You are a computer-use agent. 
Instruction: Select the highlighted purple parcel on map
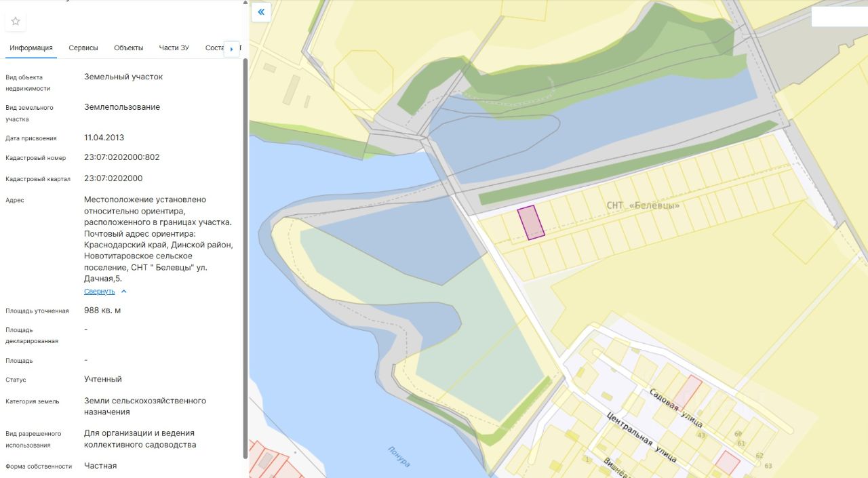[x=531, y=222]
